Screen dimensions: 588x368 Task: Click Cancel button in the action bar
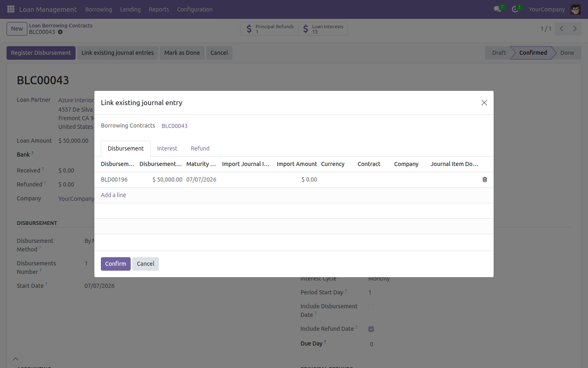[x=219, y=53]
